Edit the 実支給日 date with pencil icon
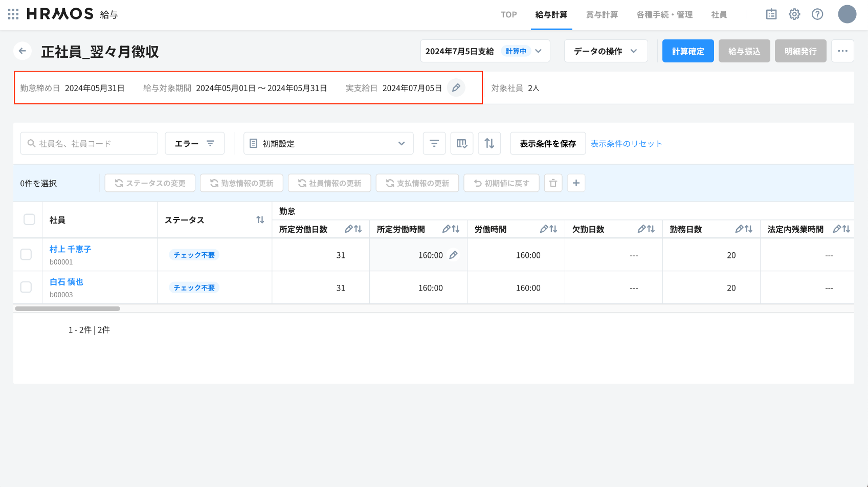The width and height of the screenshot is (868, 487). click(x=456, y=88)
